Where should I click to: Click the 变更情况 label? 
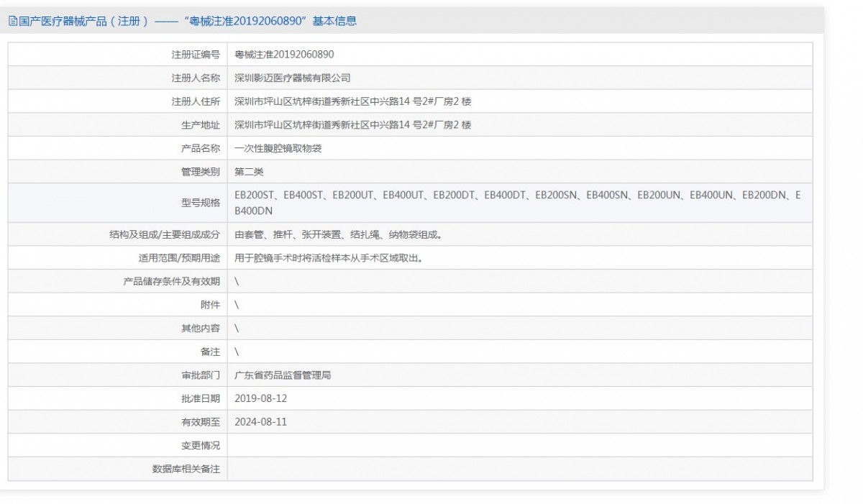coord(201,445)
